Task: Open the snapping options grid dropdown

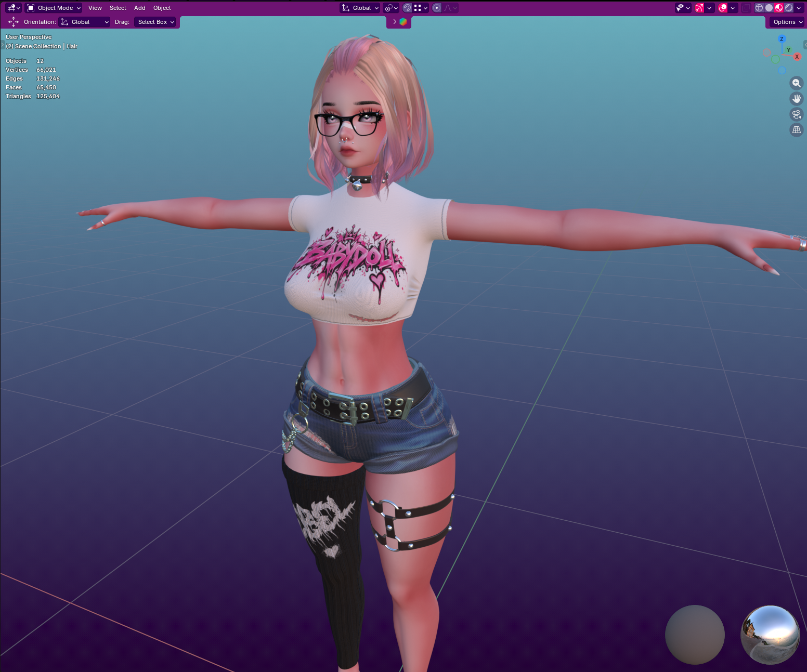Action: tap(421, 8)
